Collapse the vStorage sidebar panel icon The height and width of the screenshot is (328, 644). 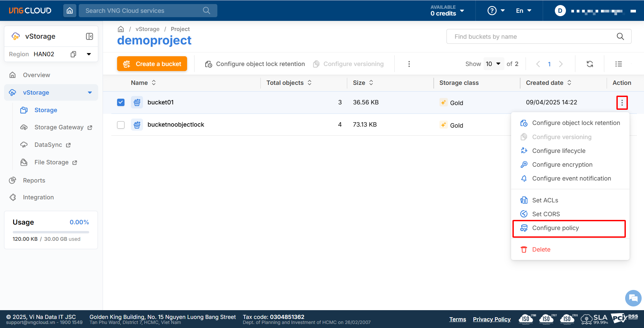click(90, 36)
